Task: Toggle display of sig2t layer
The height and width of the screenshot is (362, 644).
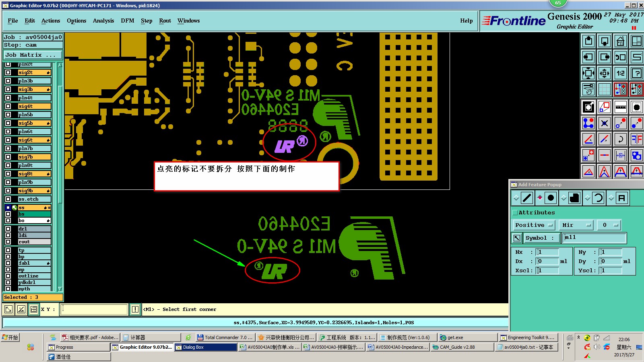Action: pos(8,72)
